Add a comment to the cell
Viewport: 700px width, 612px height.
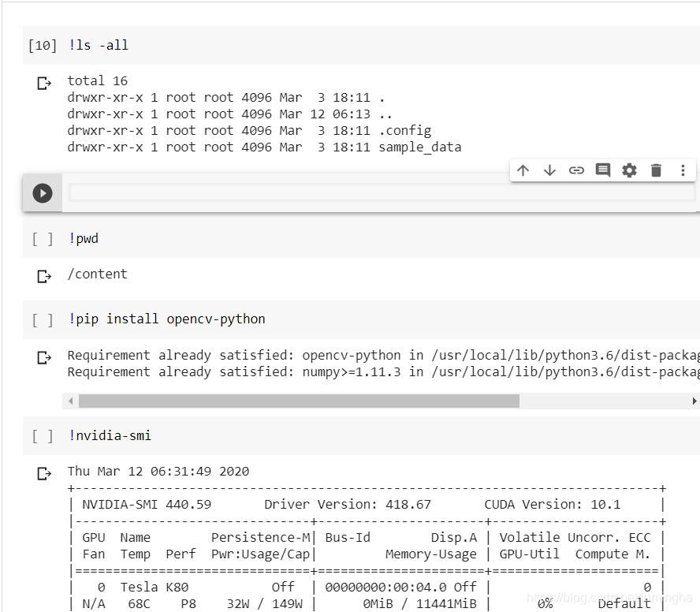pos(603,170)
